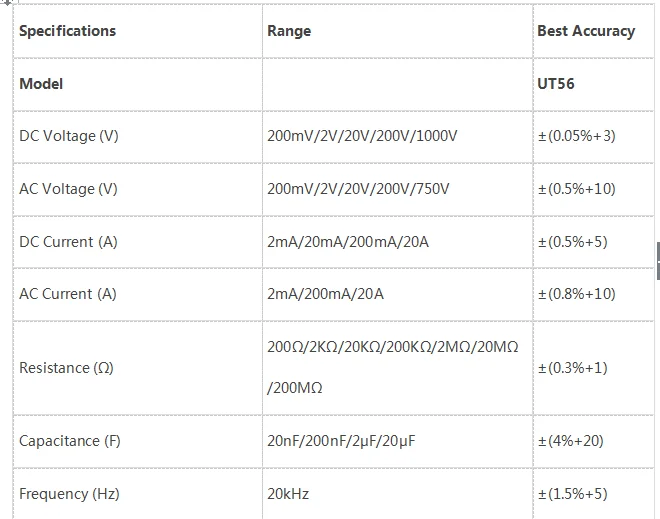Click the Range column header cell
Image resolution: width=660 pixels, height=519 pixels.
[398, 31]
